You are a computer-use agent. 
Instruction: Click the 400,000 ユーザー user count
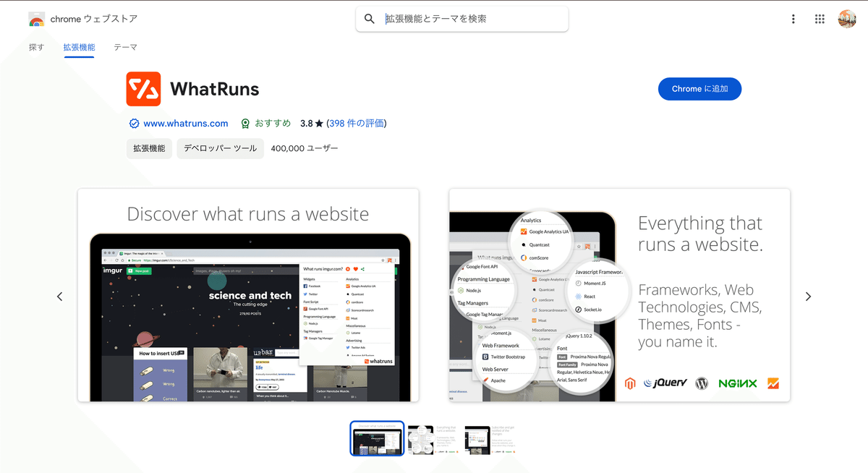click(305, 148)
